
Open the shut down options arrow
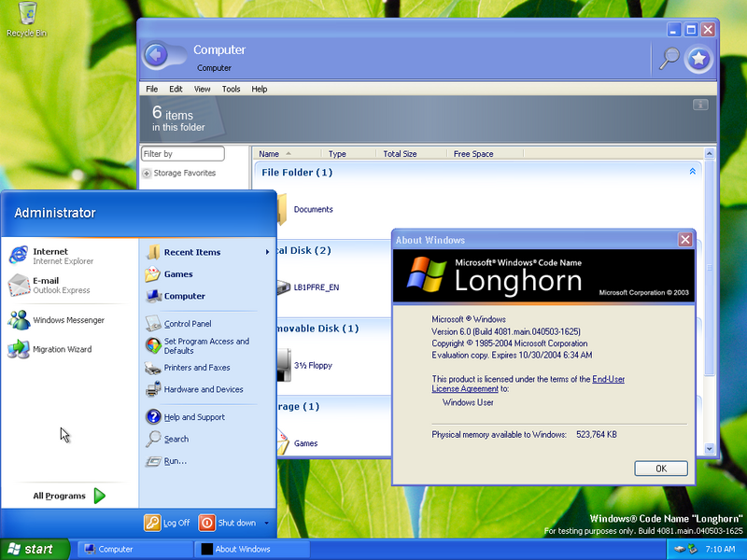point(266,524)
